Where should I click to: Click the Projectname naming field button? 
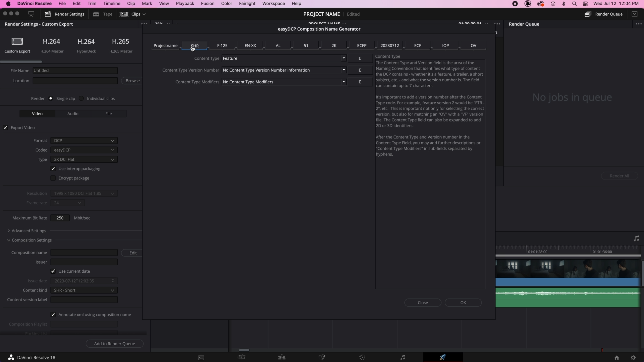[166, 46]
